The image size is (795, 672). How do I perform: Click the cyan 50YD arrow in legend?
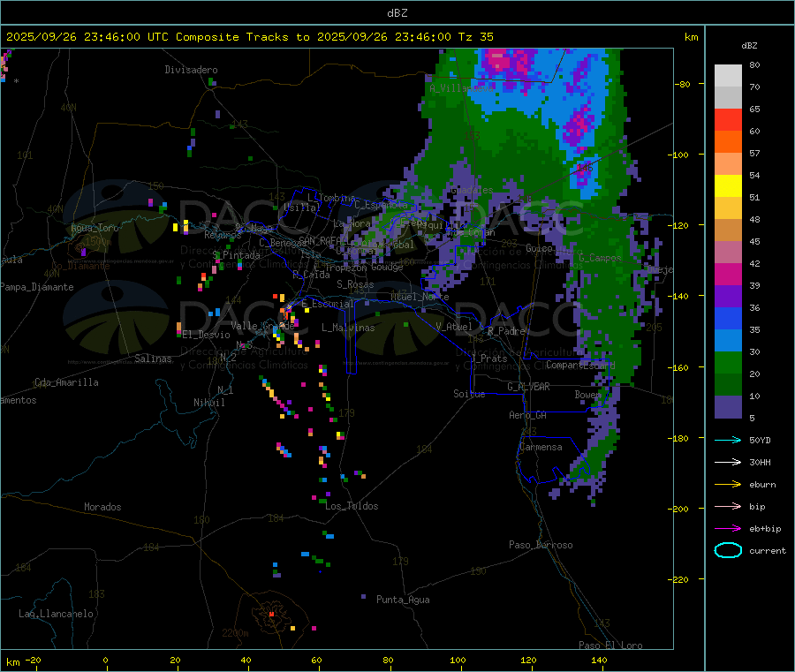[728, 440]
